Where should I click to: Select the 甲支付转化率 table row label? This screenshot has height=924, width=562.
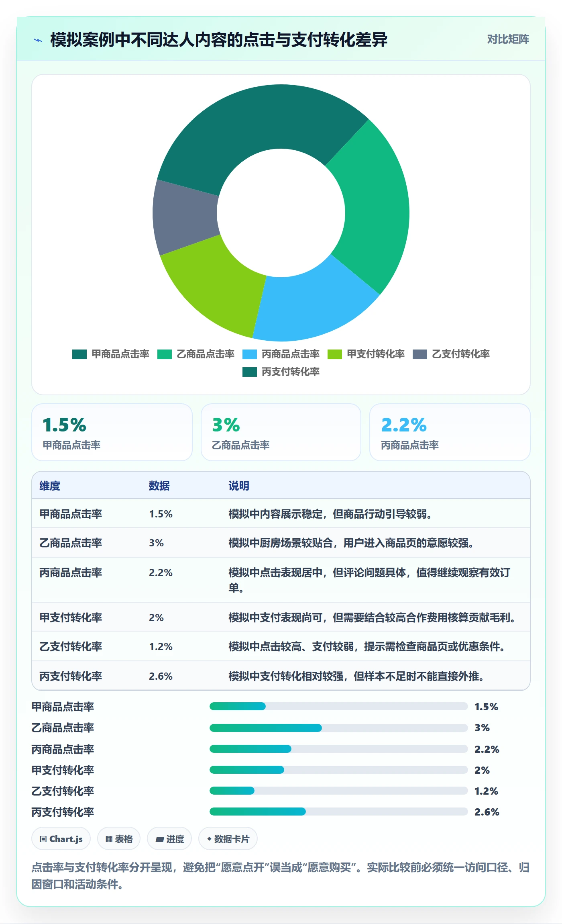click(71, 617)
